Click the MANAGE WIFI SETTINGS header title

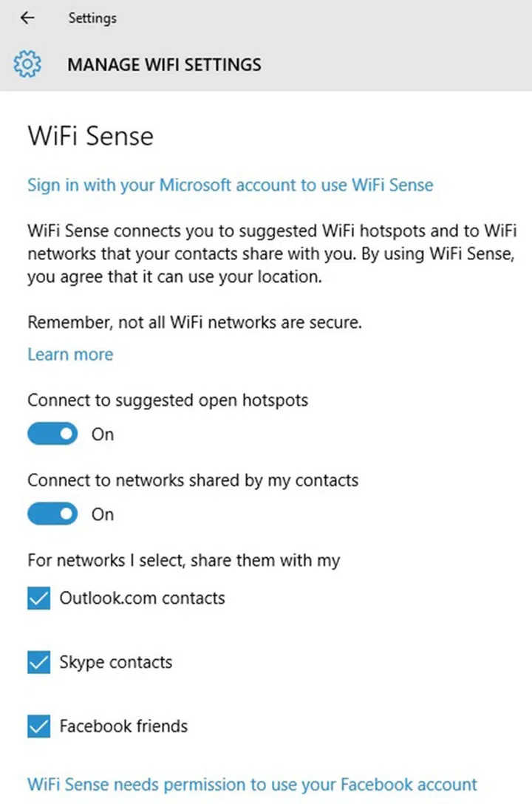pos(164,64)
